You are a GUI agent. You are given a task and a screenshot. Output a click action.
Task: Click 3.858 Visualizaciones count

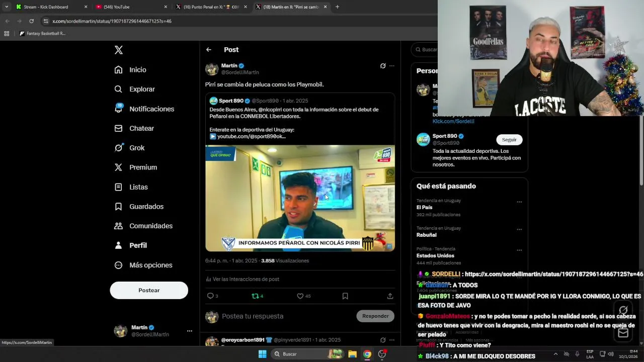point(285,260)
